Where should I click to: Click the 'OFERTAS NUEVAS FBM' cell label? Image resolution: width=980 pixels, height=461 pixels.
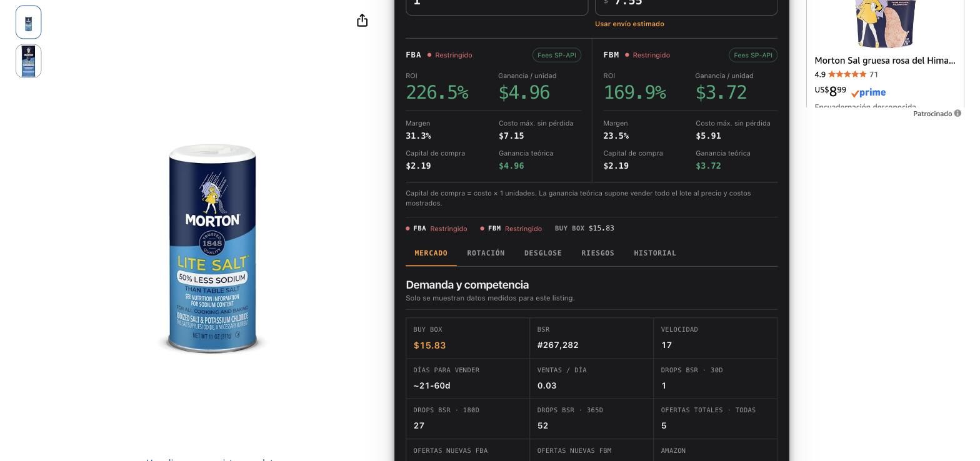point(574,450)
